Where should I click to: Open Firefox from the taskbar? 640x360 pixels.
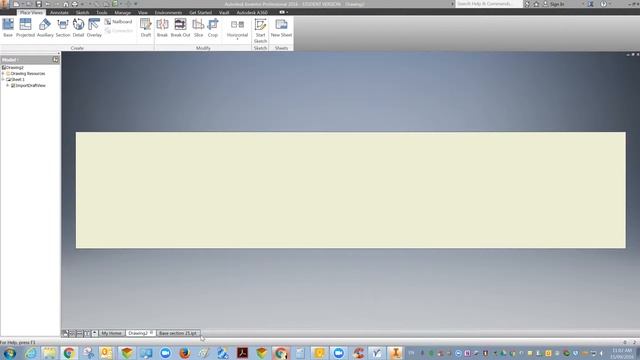coord(184,353)
